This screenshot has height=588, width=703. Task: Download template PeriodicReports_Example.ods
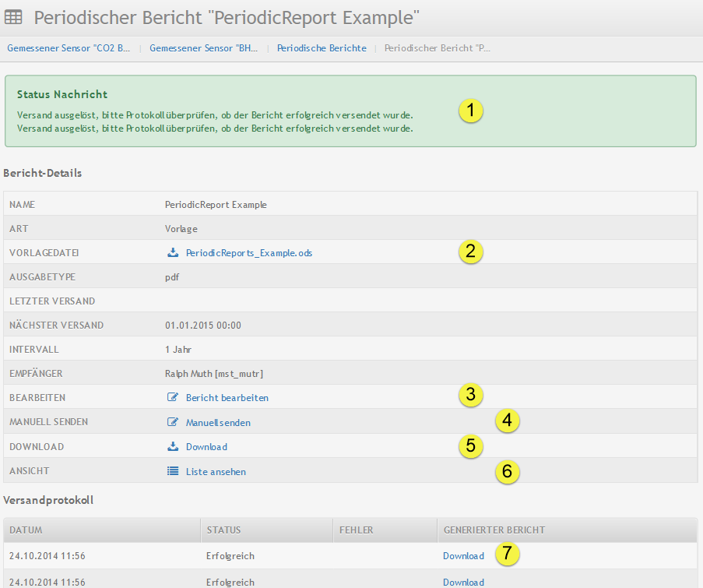coord(249,253)
